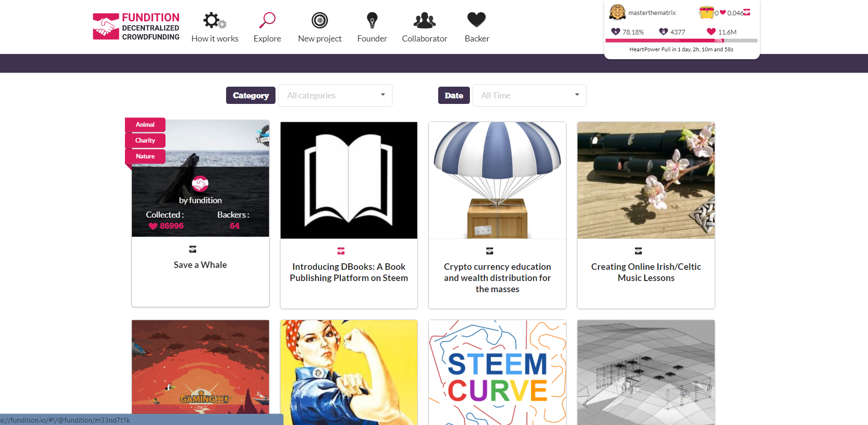Viewport: 868px width, 425px height.
Task: Click the Fundition handshake logo
Action: [x=106, y=26]
